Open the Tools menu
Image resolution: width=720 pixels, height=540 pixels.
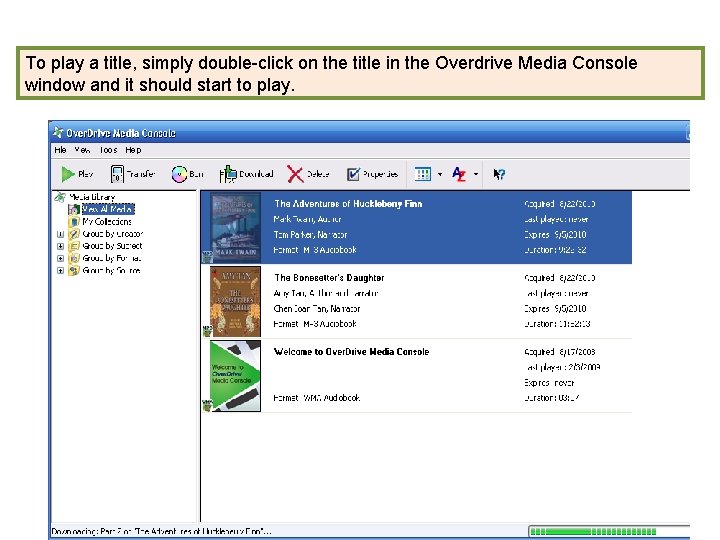click(108, 150)
